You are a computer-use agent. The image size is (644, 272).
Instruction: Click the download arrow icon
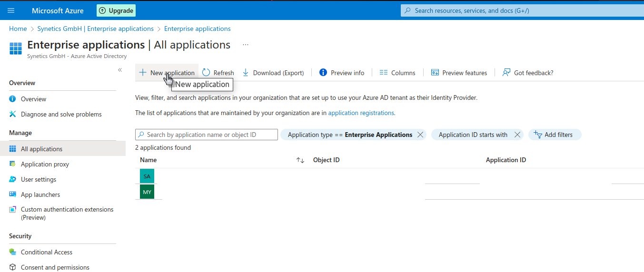pos(246,72)
